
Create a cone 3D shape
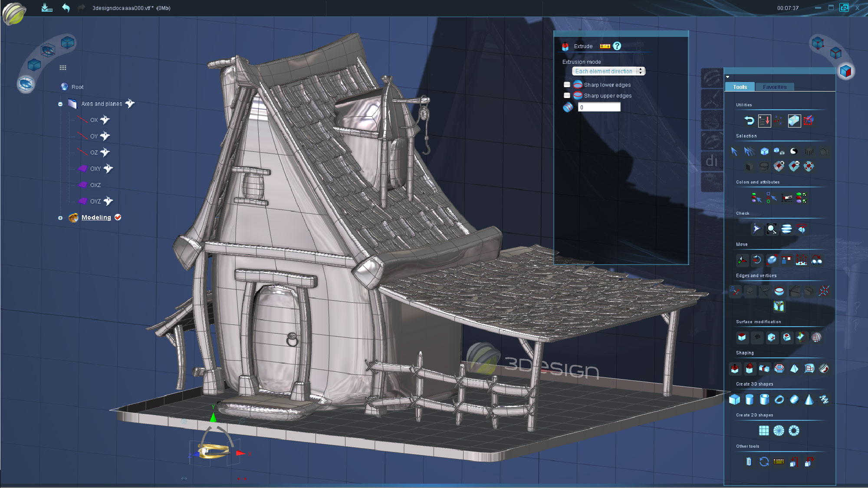point(809,399)
